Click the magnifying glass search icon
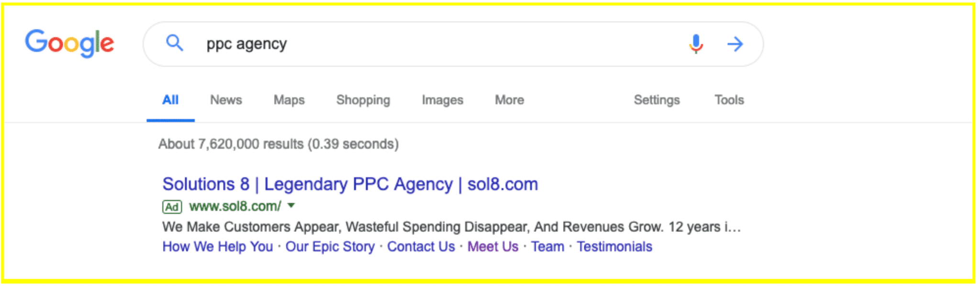Image resolution: width=980 pixels, height=286 pixels. click(x=174, y=43)
